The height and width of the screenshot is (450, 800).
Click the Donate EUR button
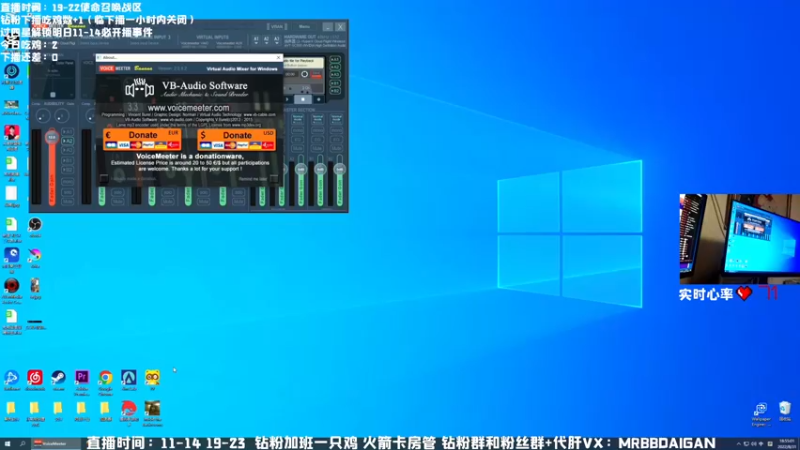[x=142, y=139]
